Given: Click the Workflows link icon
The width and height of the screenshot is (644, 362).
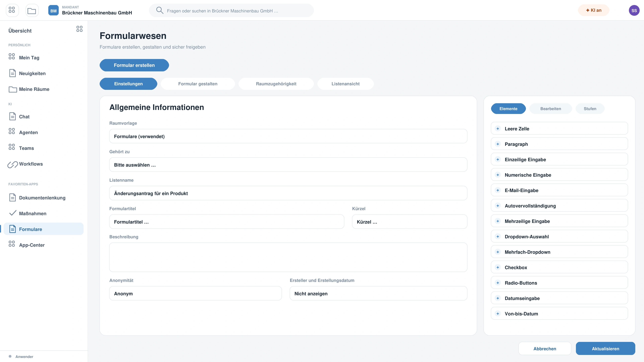Looking at the screenshot, I should (x=13, y=164).
